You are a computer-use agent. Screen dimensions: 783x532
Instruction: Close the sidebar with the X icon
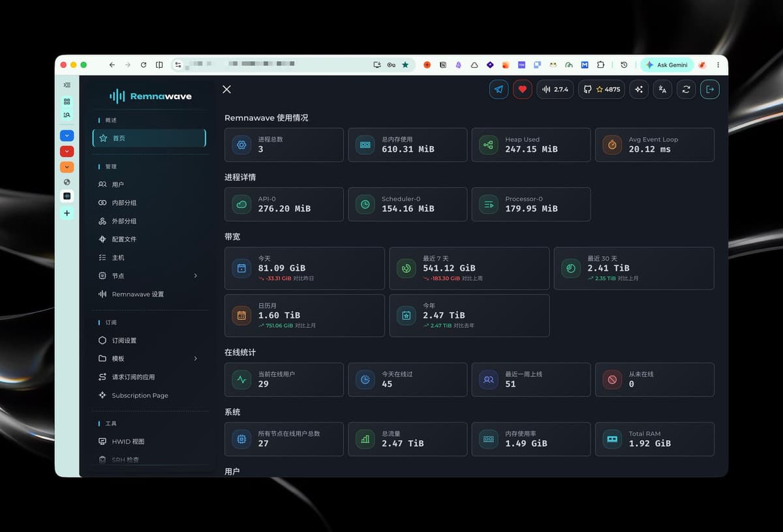coord(226,89)
